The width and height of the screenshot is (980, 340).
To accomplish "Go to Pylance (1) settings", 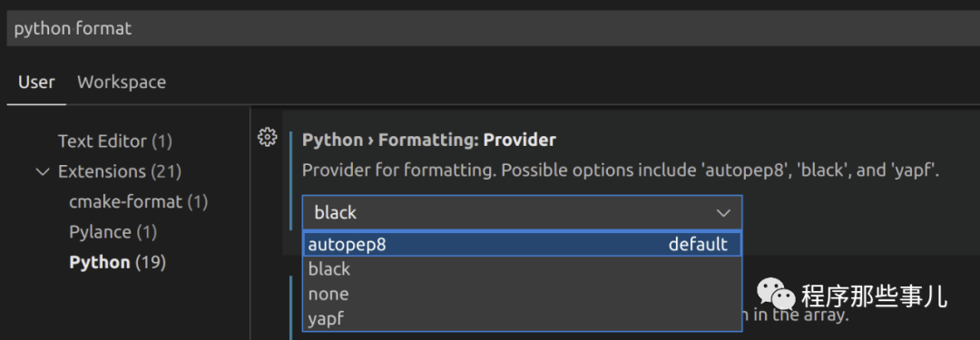I will click(x=113, y=232).
